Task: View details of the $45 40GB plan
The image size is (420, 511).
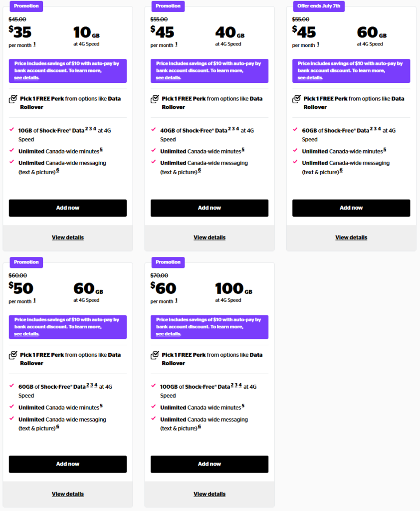Action: (210, 238)
